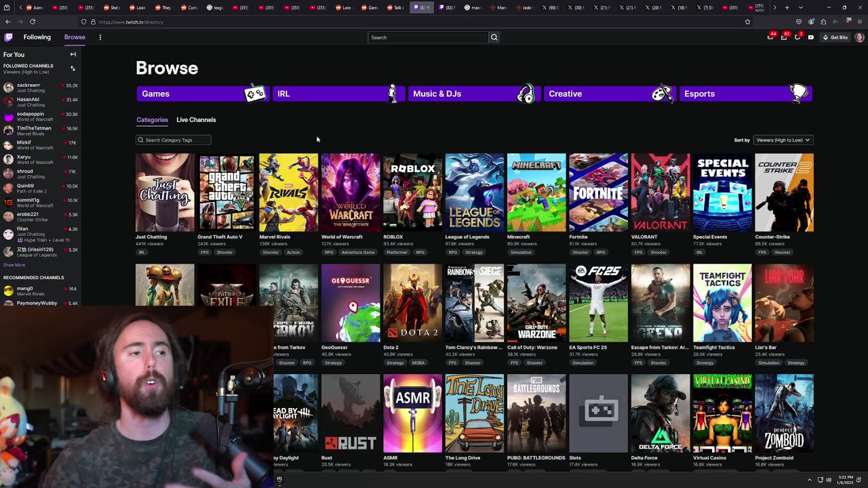The width and height of the screenshot is (868, 488).
Task: Switch to the Following tab
Action: pos(37,37)
